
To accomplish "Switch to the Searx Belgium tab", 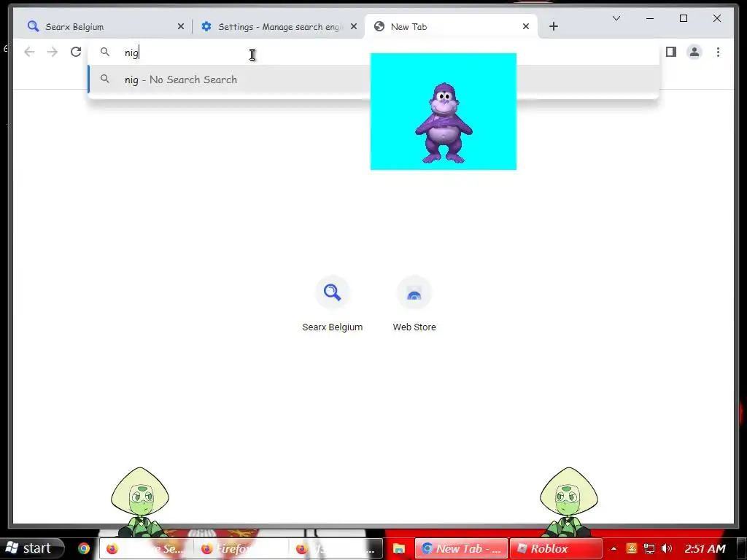I will [105, 27].
